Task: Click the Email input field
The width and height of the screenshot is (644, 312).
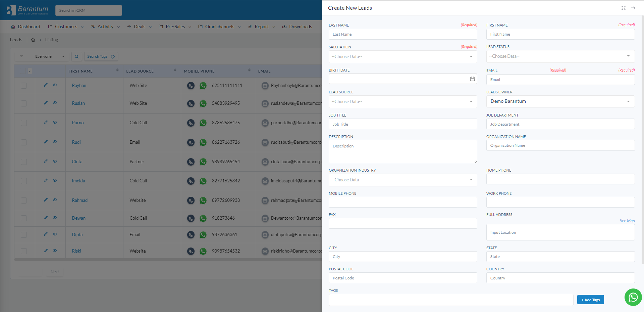Action: pyautogui.click(x=560, y=80)
